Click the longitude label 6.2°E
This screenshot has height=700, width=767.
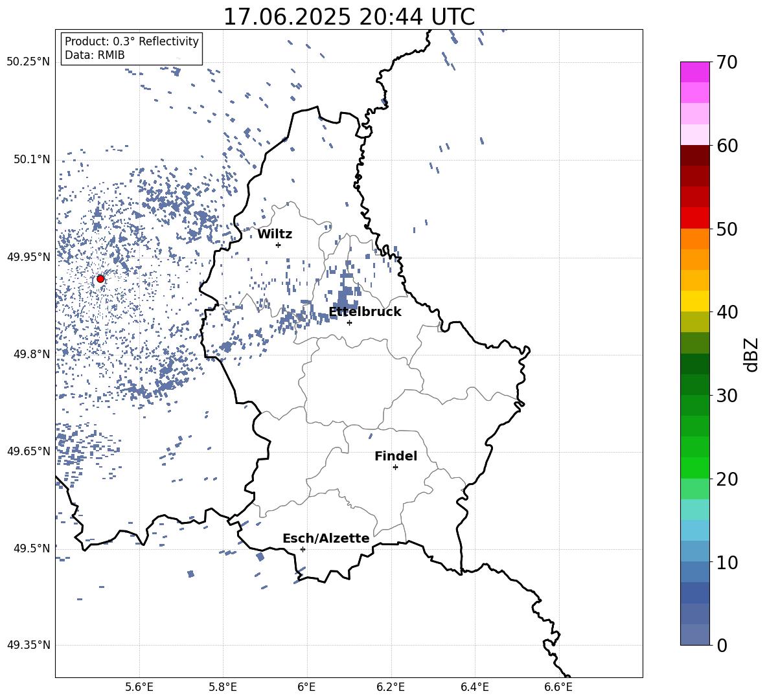[391, 687]
